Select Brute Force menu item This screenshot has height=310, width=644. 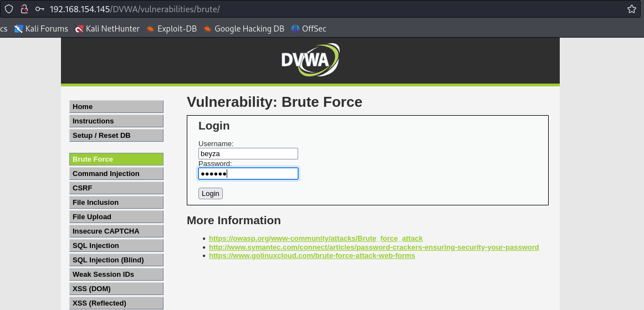click(x=116, y=159)
